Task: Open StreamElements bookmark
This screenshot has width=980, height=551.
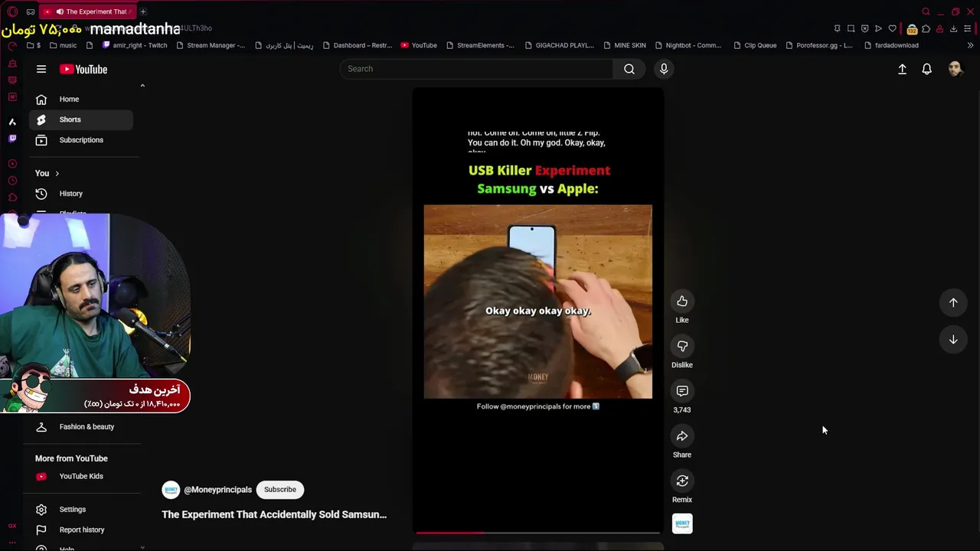Action: point(480,45)
